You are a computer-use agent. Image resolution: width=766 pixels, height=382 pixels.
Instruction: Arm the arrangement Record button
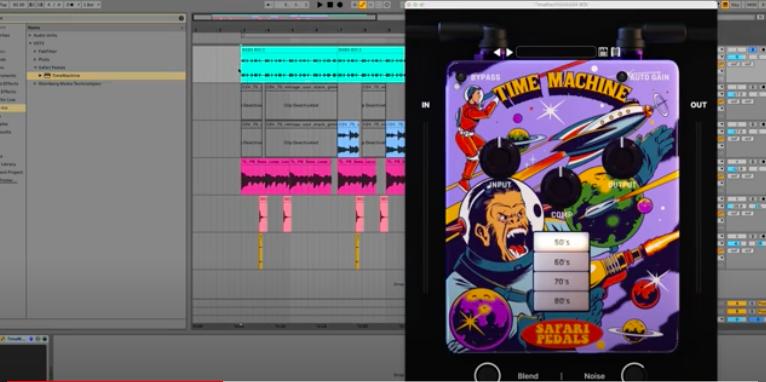click(x=340, y=4)
